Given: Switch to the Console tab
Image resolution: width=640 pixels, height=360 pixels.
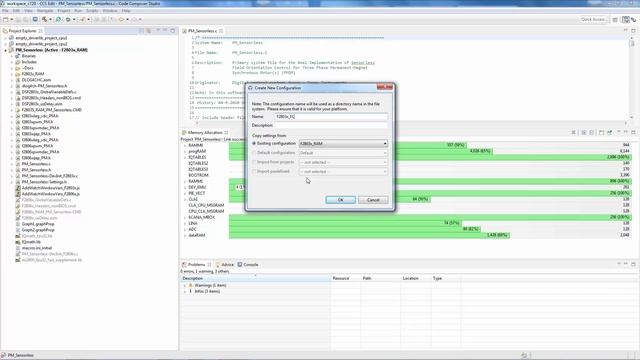Looking at the screenshot, I should pos(248,264).
